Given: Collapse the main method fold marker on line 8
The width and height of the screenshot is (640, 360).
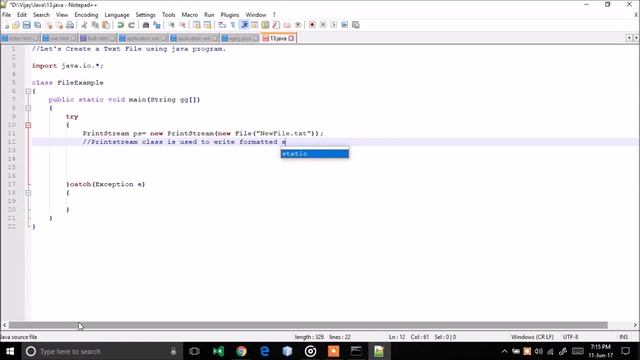Looking at the screenshot, I should 28,108.
